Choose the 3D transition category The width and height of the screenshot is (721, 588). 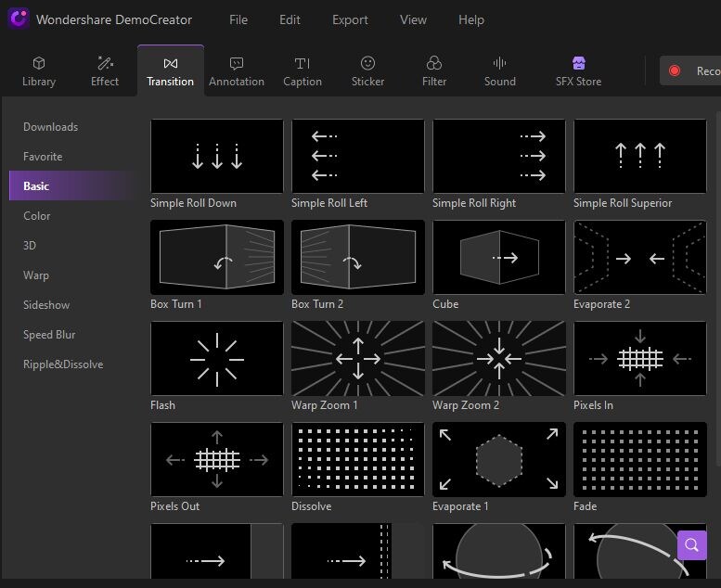pos(31,246)
